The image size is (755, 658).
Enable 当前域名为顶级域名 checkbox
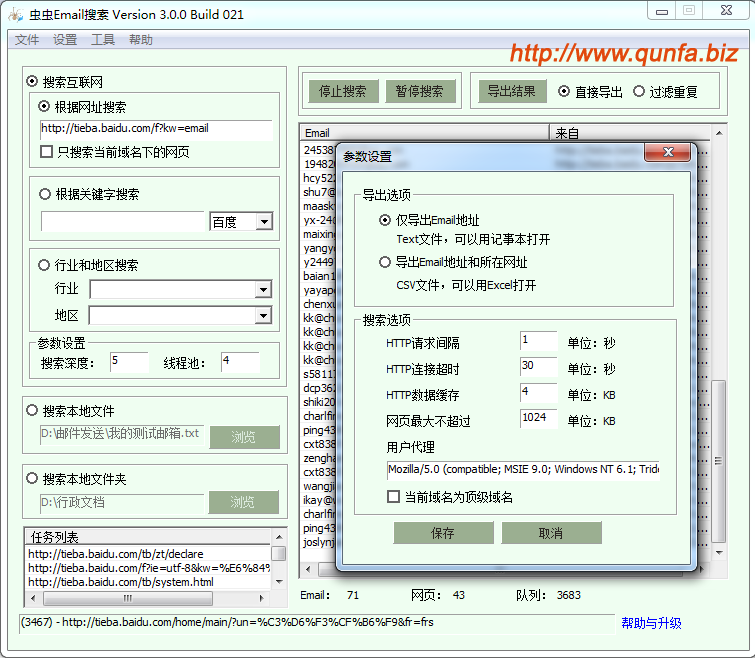pyautogui.click(x=394, y=497)
